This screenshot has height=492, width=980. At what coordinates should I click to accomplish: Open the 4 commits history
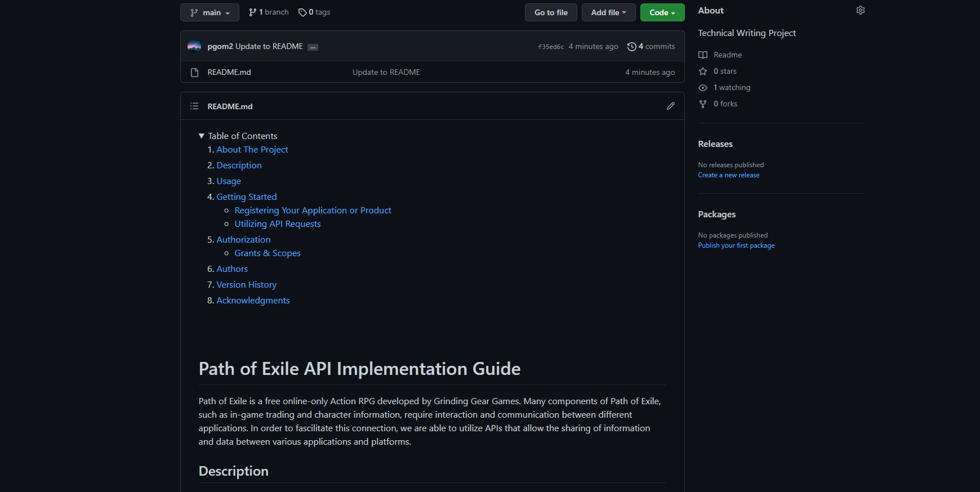[x=651, y=46]
